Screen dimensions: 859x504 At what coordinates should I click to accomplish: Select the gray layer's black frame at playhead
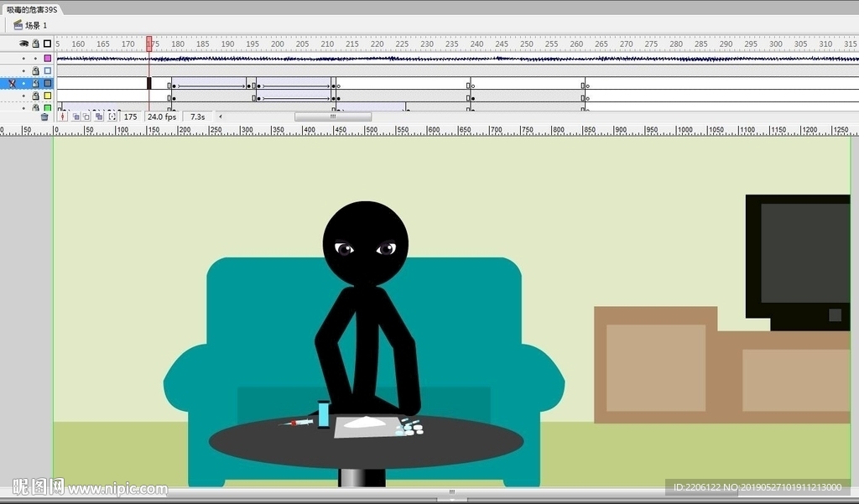pyautogui.click(x=149, y=83)
